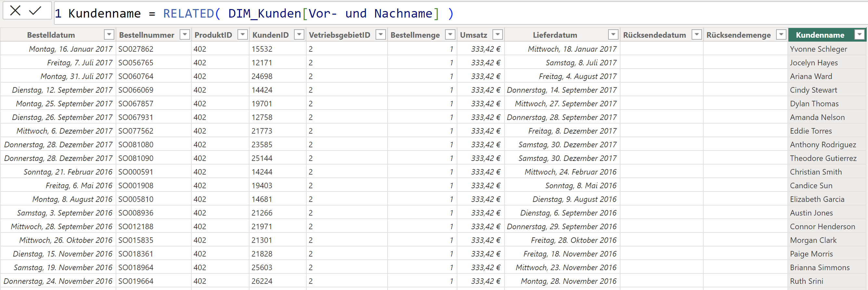The width and height of the screenshot is (868, 290).
Task: Open the Umsatz column filter dropdown
Action: tap(498, 35)
